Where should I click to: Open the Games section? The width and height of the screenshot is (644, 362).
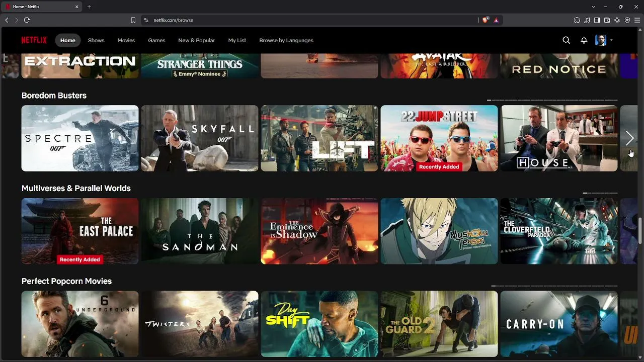point(156,40)
